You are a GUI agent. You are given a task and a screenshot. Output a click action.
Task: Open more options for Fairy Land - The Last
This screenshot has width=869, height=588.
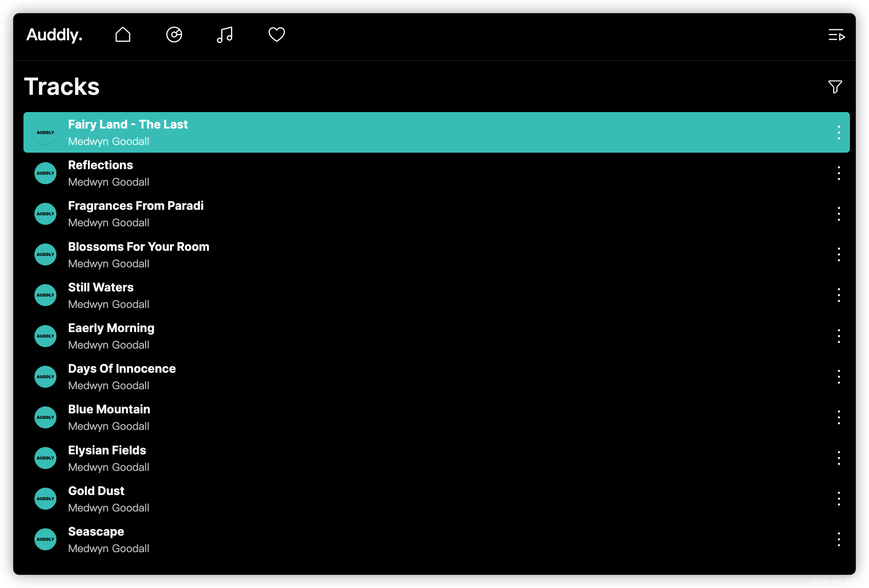pyautogui.click(x=839, y=133)
